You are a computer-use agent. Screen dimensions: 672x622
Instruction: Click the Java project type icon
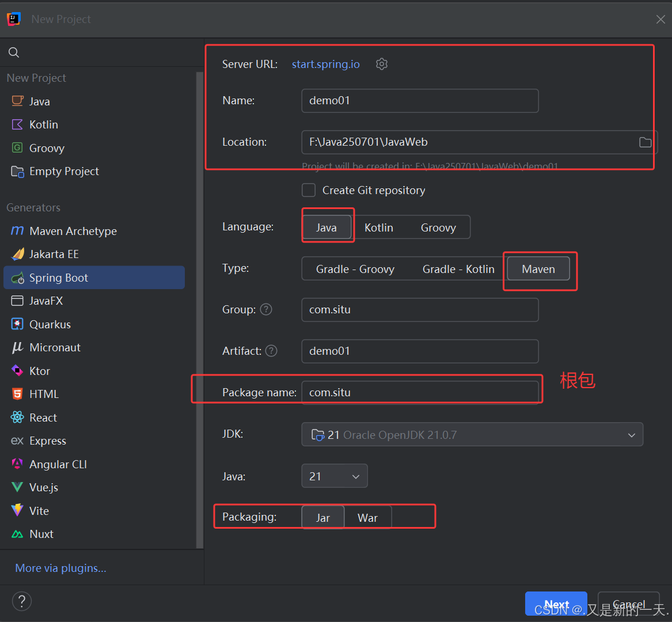pyautogui.click(x=18, y=101)
